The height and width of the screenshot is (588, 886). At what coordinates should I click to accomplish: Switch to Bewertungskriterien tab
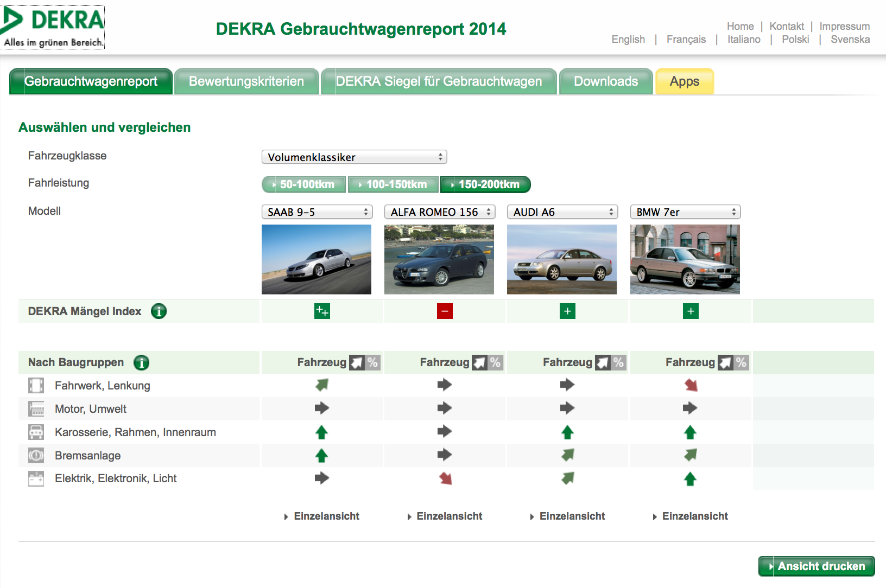pyautogui.click(x=246, y=81)
